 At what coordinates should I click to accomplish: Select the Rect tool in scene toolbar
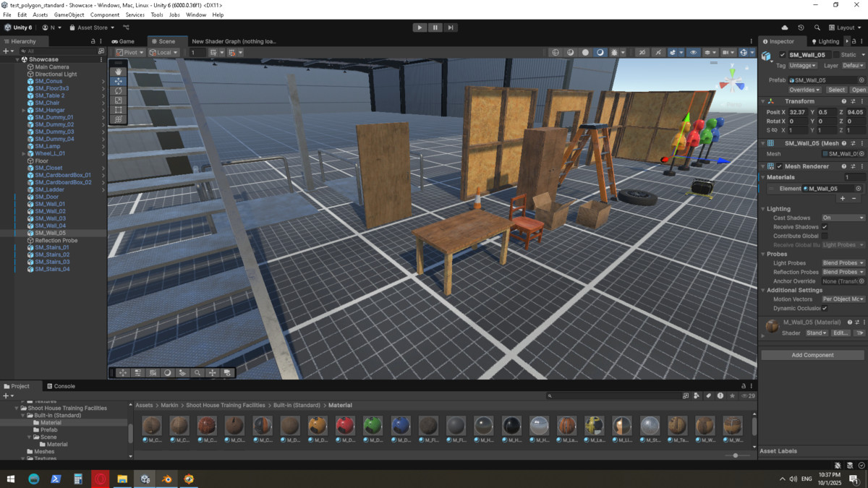click(x=118, y=109)
